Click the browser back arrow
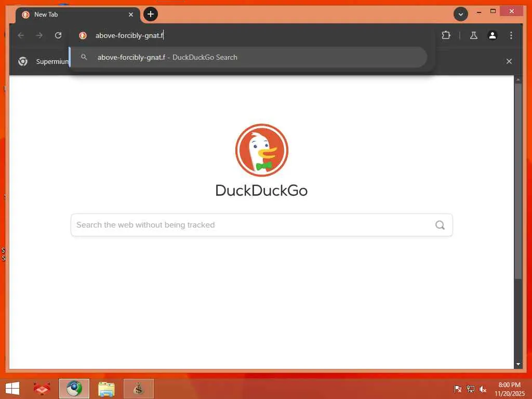This screenshot has width=532, height=399. (21, 35)
